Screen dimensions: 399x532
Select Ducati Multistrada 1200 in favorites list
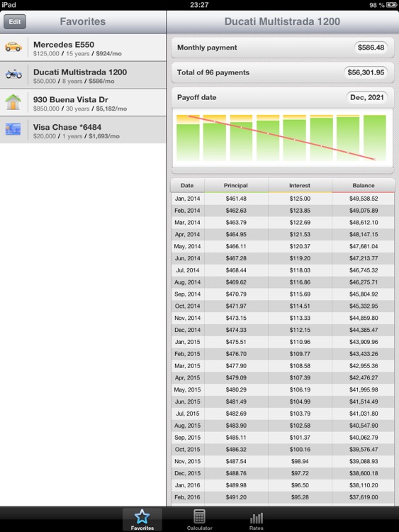click(x=83, y=75)
